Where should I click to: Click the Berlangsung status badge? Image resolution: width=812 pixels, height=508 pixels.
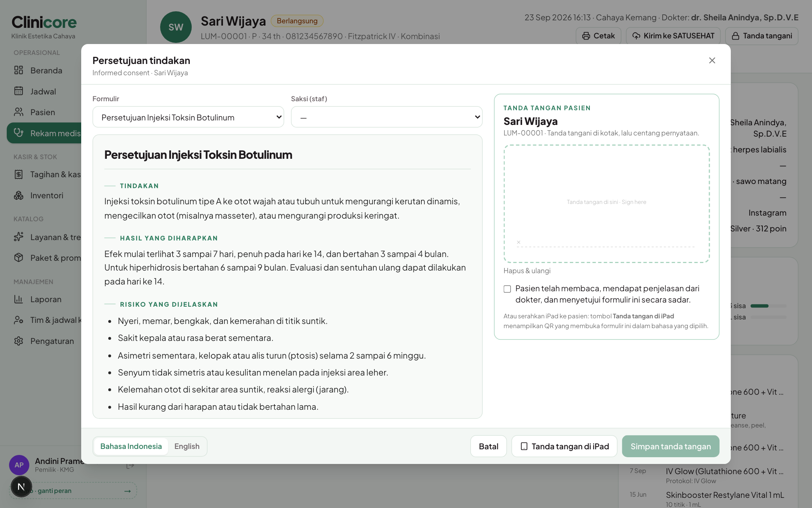tap(297, 21)
